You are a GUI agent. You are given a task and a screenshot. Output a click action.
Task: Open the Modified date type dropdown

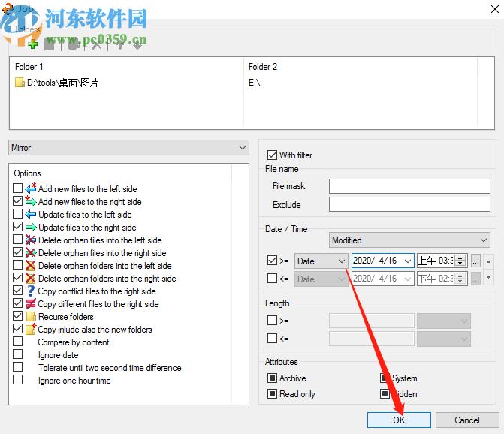(x=409, y=240)
